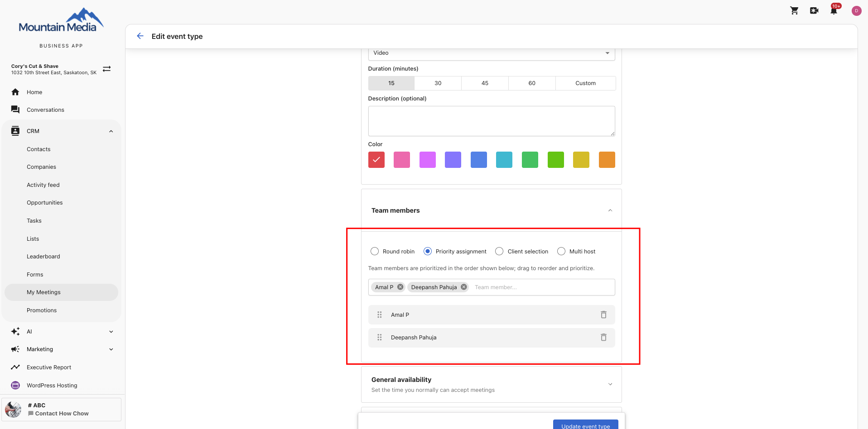The image size is (868, 429).
Task: Click the Update event type button
Action: pos(585,424)
